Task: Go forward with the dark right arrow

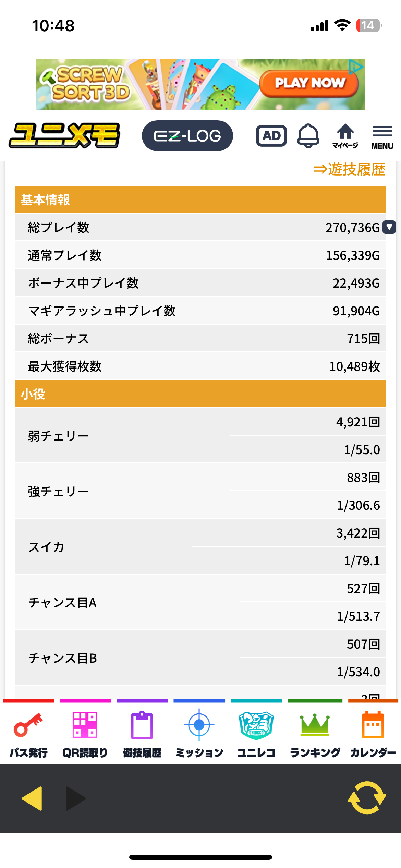Action: 75,798
